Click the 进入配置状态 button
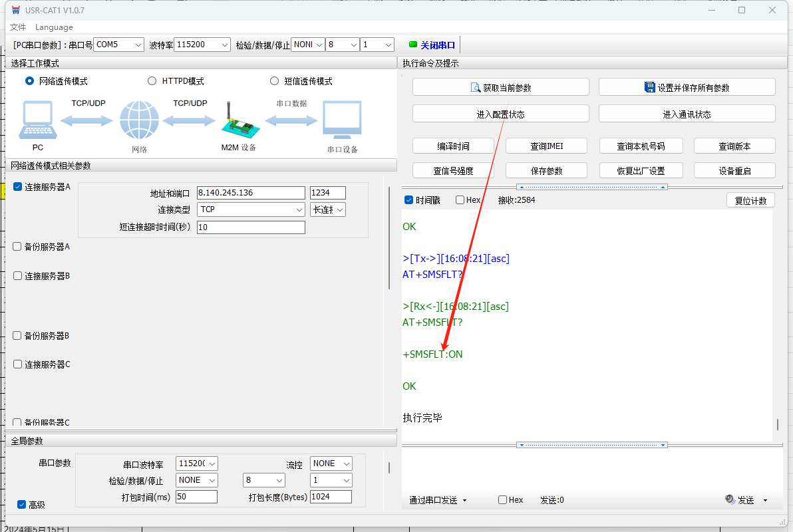This screenshot has height=532, width=793. 500,114
